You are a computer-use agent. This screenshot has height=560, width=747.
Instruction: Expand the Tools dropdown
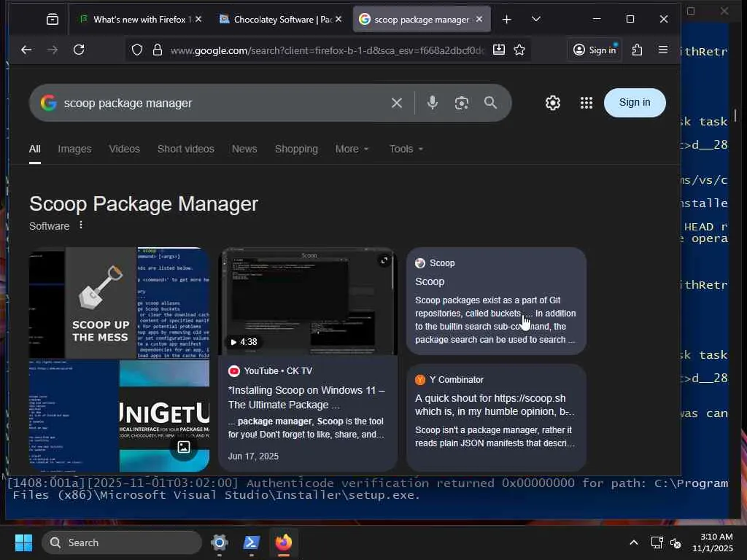click(406, 149)
